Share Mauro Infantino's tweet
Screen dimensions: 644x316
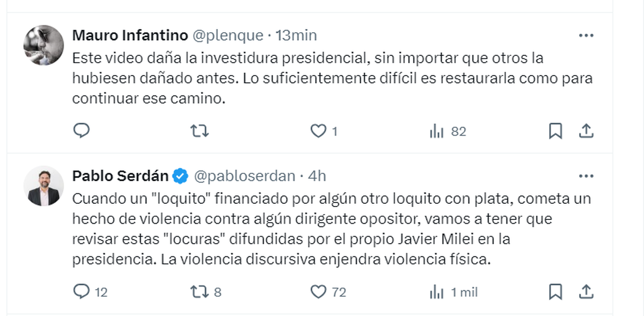click(x=587, y=131)
